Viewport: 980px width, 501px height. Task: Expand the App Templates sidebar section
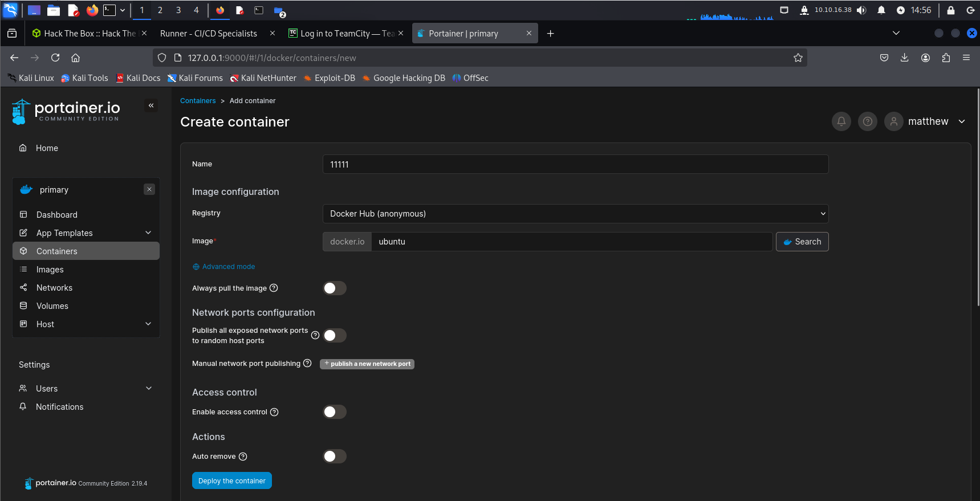click(x=86, y=233)
